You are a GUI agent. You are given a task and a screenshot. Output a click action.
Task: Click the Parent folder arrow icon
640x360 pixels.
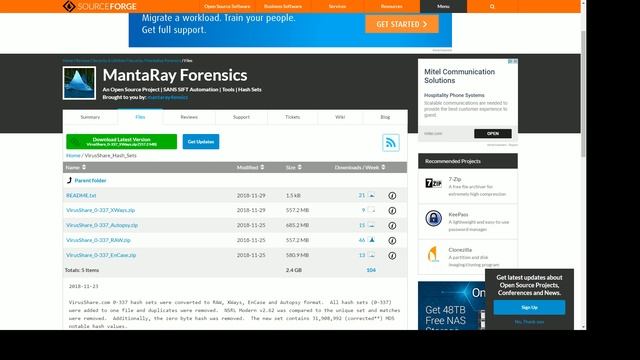pyautogui.click(x=69, y=180)
